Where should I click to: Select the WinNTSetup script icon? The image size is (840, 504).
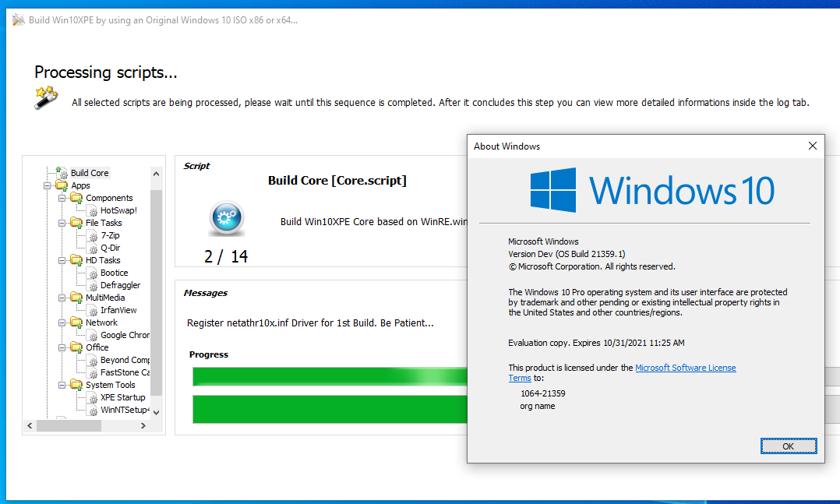click(x=92, y=411)
